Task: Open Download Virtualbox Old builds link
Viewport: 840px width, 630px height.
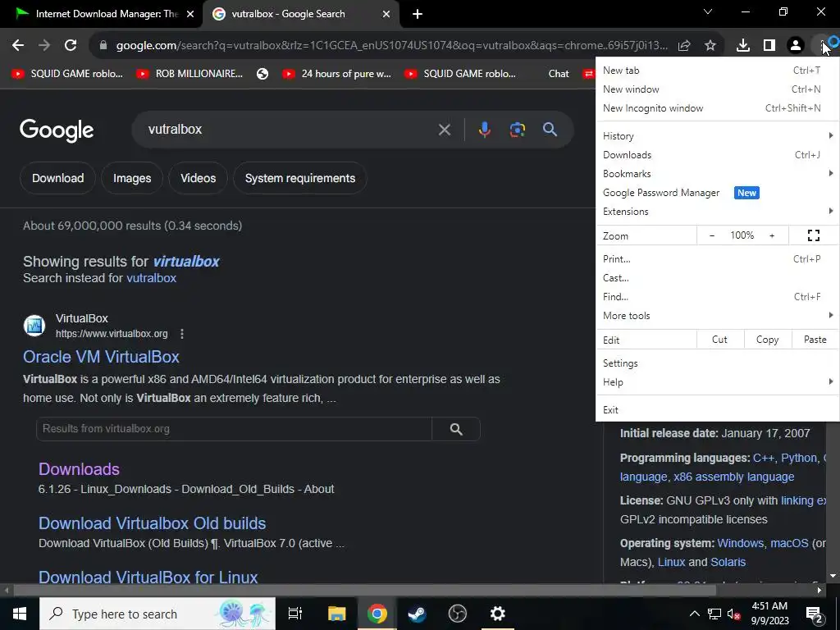Action: [x=152, y=523]
